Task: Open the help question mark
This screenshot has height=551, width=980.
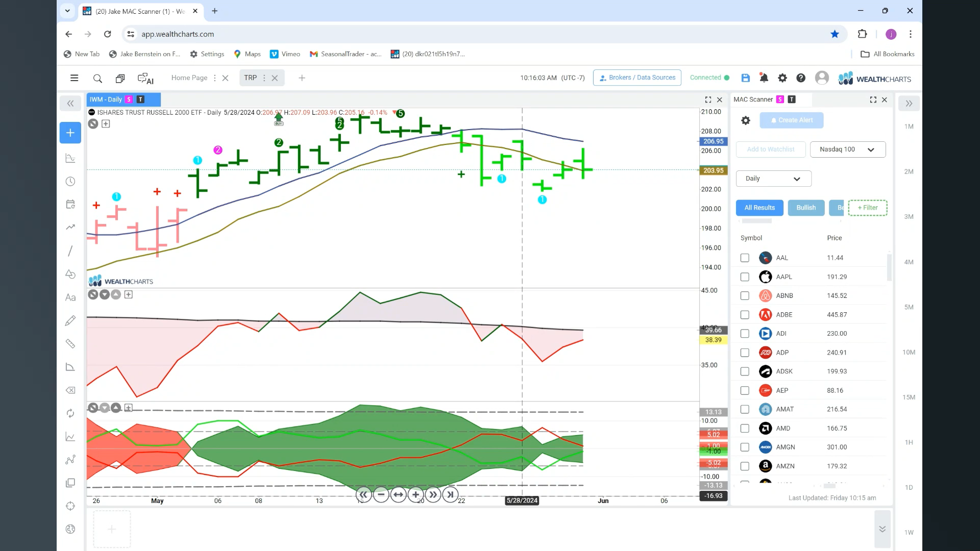Action: [x=801, y=78]
